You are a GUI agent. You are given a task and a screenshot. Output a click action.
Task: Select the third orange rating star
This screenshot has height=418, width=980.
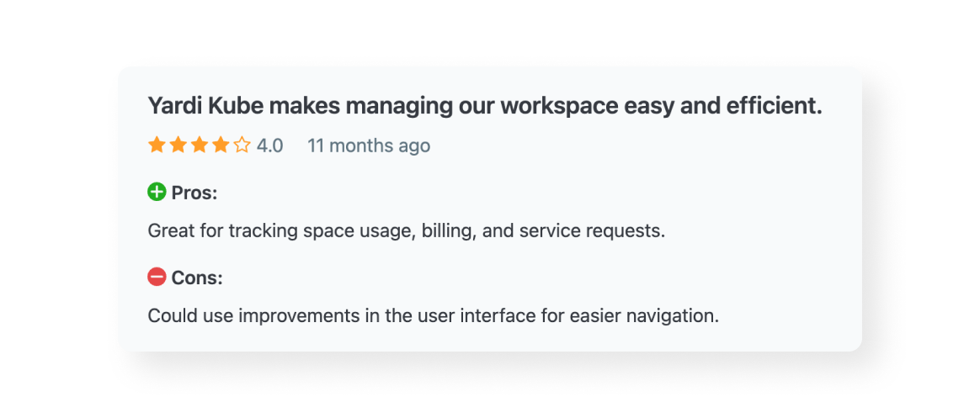(200, 146)
